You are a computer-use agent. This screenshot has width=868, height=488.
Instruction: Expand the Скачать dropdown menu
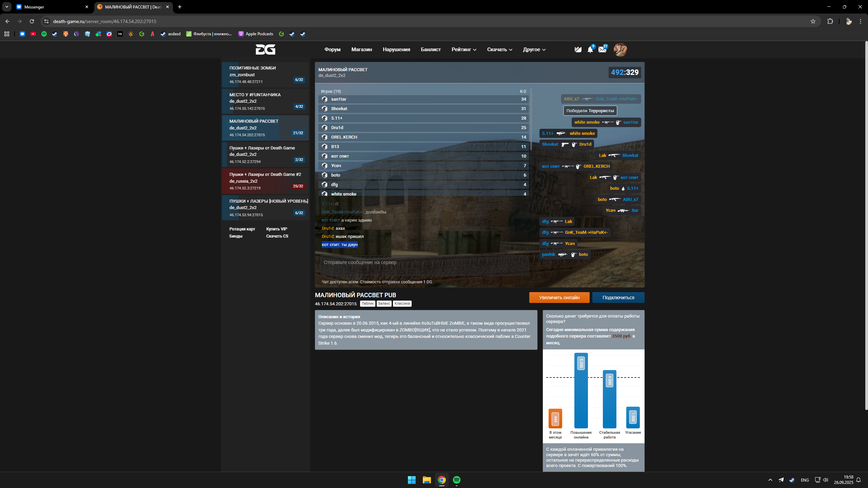point(499,49)
